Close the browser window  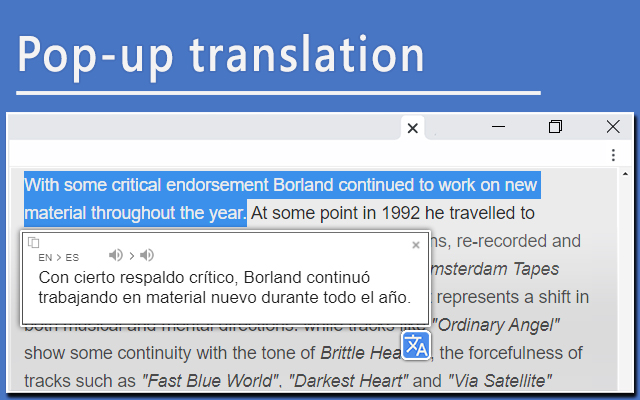point(613,127)
